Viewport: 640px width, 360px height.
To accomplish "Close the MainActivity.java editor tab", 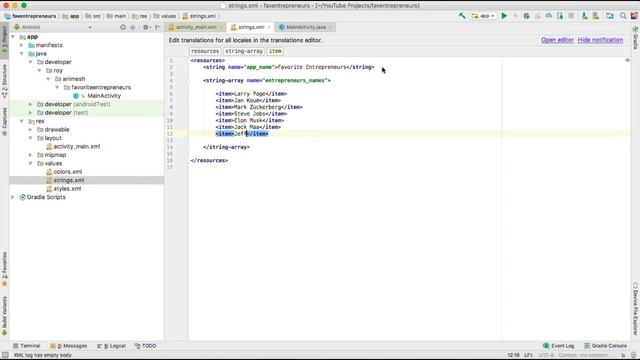I will point(330,27).
